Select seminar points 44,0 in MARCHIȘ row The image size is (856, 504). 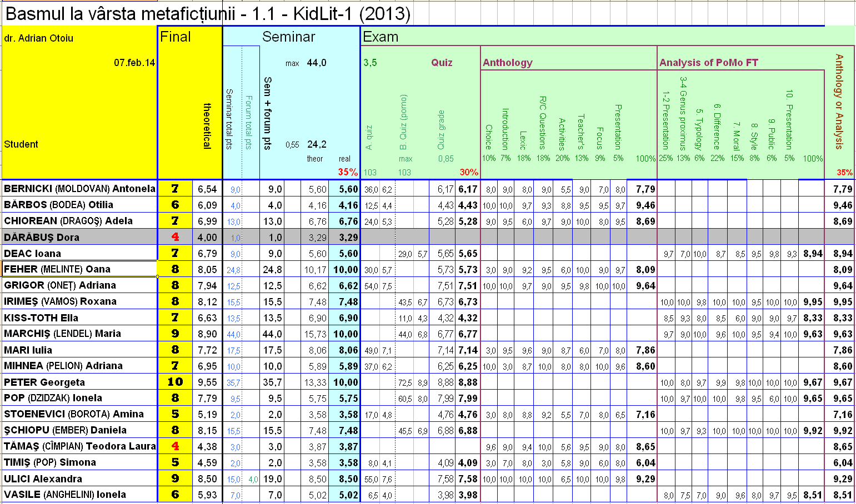click(x=272, y=334)
